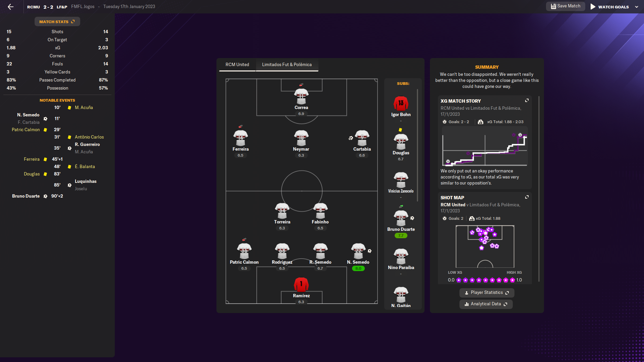Select the Limitados Fut & Polêmica tab
This screenshot has height=362, width=644.
coord(287,65)
